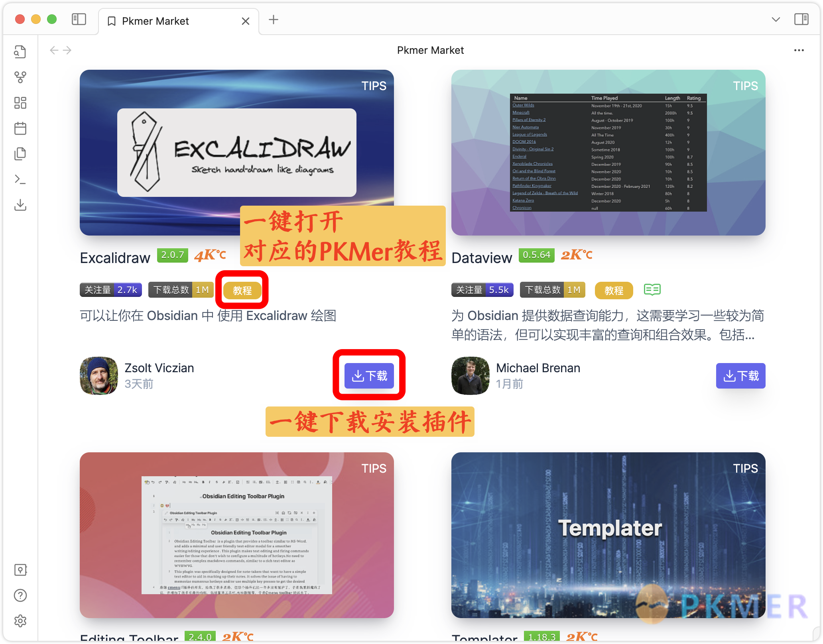Image resolution: width=823 pixels, height=644 pixels.
Task: Click Dataview version badge 0.5.64
Action: click(x=537, y=255)
